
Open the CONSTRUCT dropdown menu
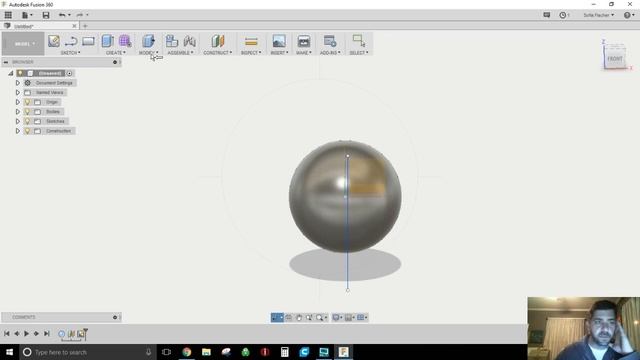click(x=218, y=53)
